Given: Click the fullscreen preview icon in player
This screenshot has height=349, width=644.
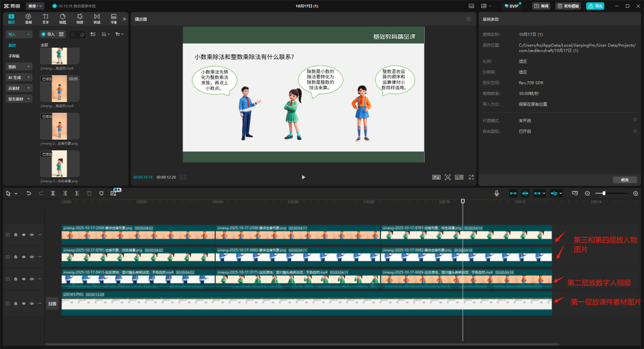Looking at the screenshot, I should tap(471, 177).
